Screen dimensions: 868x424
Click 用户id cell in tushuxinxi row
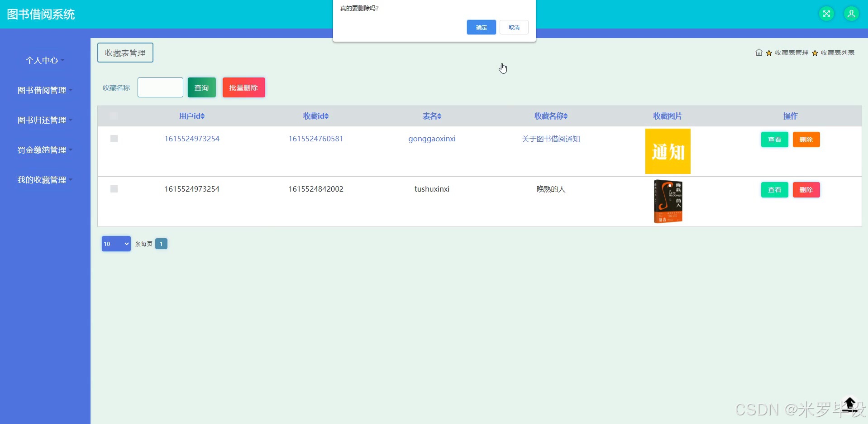click(x=192, y=189)
